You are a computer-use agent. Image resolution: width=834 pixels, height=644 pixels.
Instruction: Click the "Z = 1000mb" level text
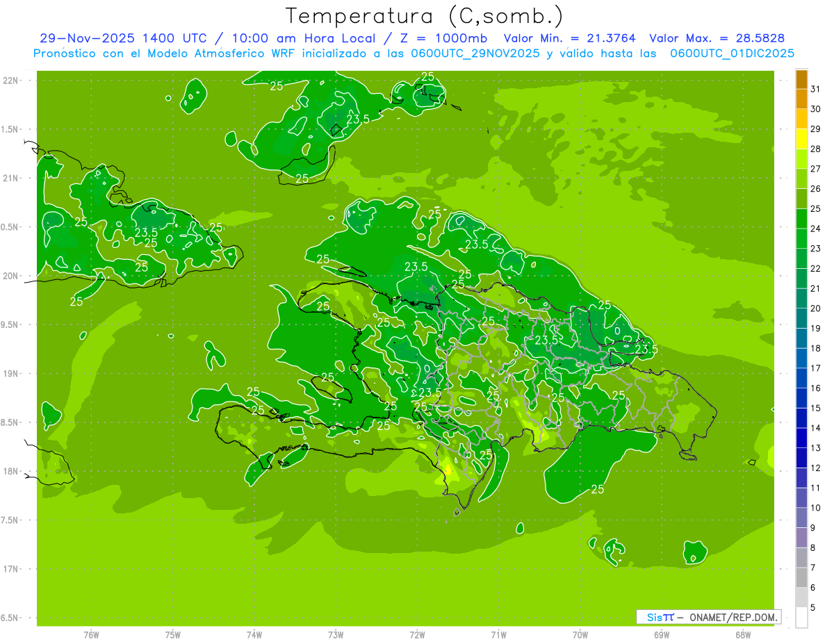443,38
